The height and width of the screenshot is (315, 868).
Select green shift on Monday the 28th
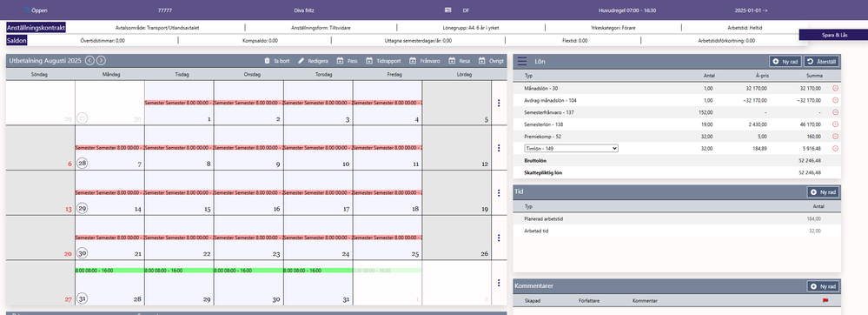click(x=109, y=270)
